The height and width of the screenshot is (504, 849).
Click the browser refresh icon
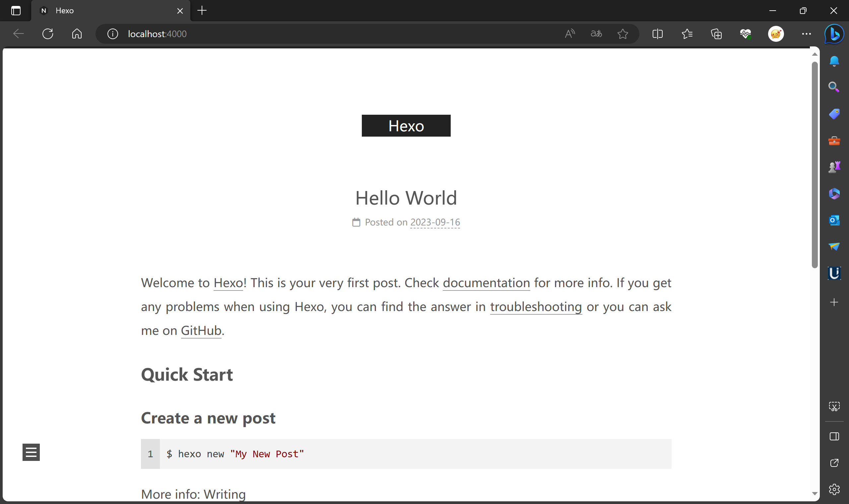pyautogui.click(x=47, y=34)
